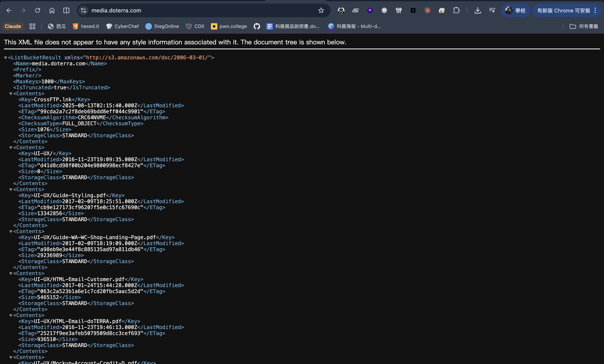Screen dimensions: 604x364
Task: Click the IsTruncated value true
Action: (x=60, y=88)
